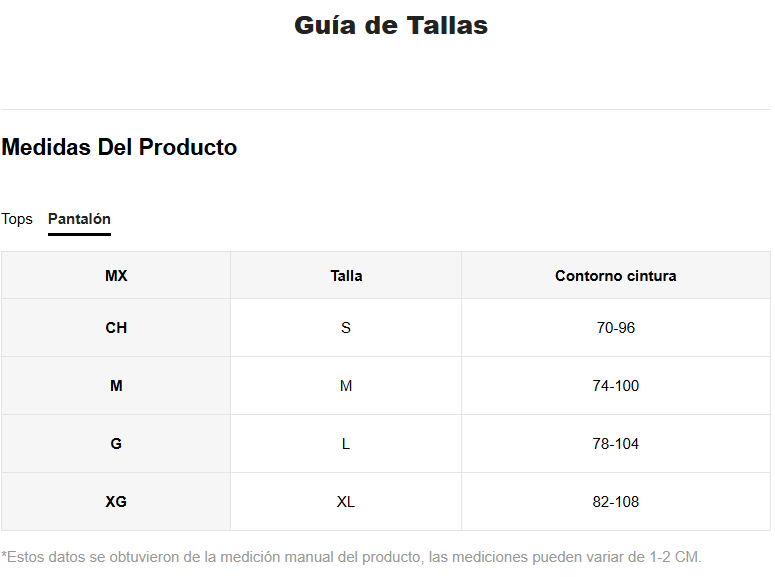Screen dimensions: 775x577
Task: Select the G size row label
Action: point(116,444)
